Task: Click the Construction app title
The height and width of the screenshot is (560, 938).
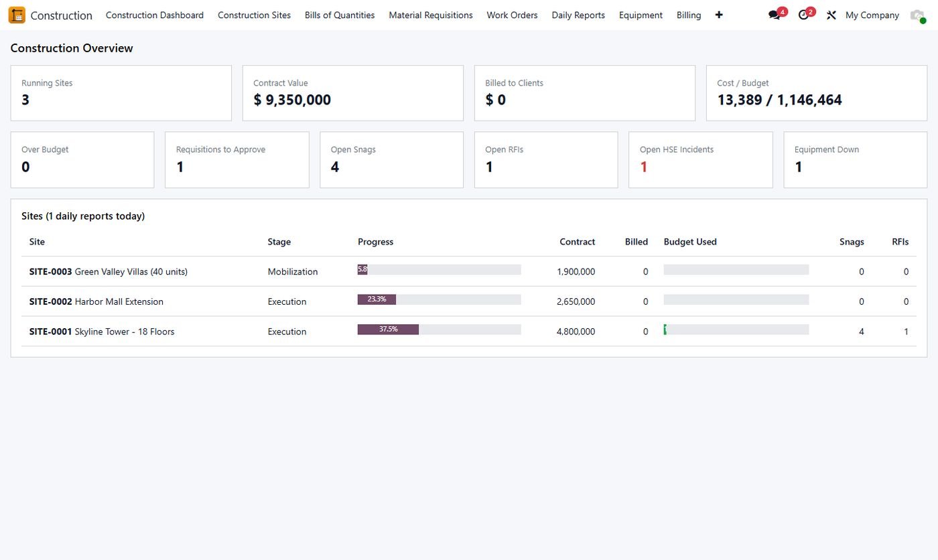Action: click(62, 15)
